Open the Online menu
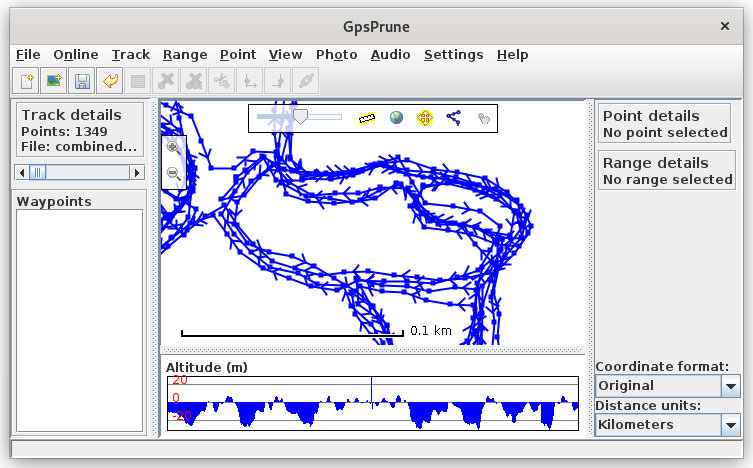The width and height of the screenshot is (753, 468). 76,55
